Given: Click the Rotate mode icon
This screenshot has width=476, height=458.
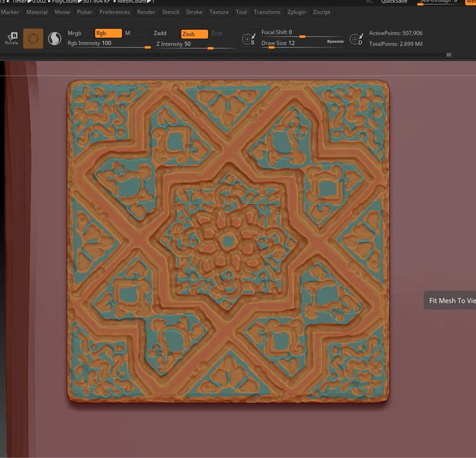Looking at the screenshot, I should click(12, 39).
